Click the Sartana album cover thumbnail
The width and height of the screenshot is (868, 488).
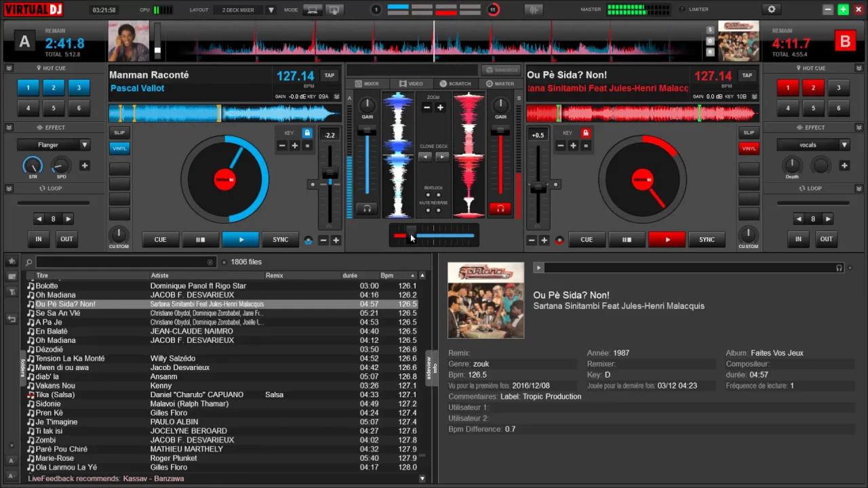pyautogui.click(x=486, y=300)
